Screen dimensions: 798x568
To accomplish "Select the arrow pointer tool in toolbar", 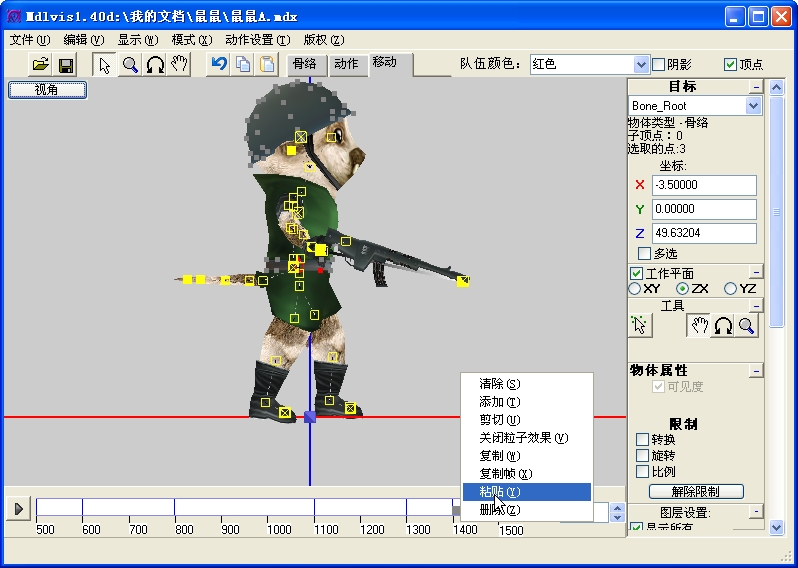I will pos(105,65).
